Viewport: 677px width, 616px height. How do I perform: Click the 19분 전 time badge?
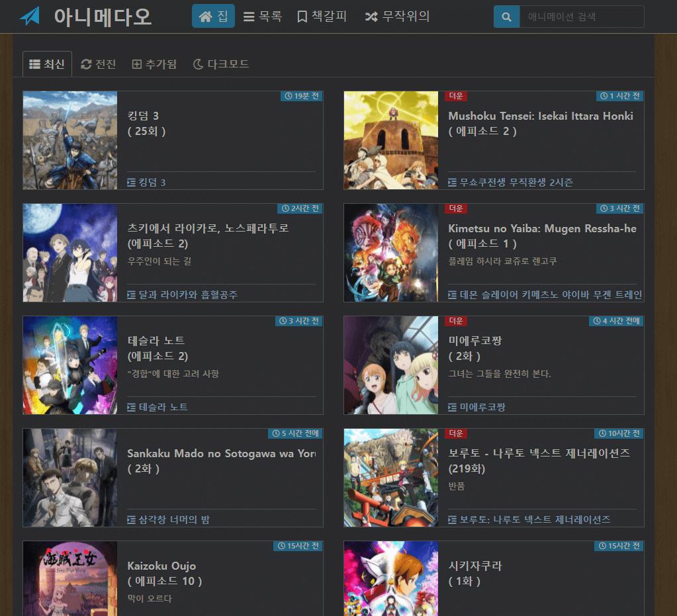302,96
